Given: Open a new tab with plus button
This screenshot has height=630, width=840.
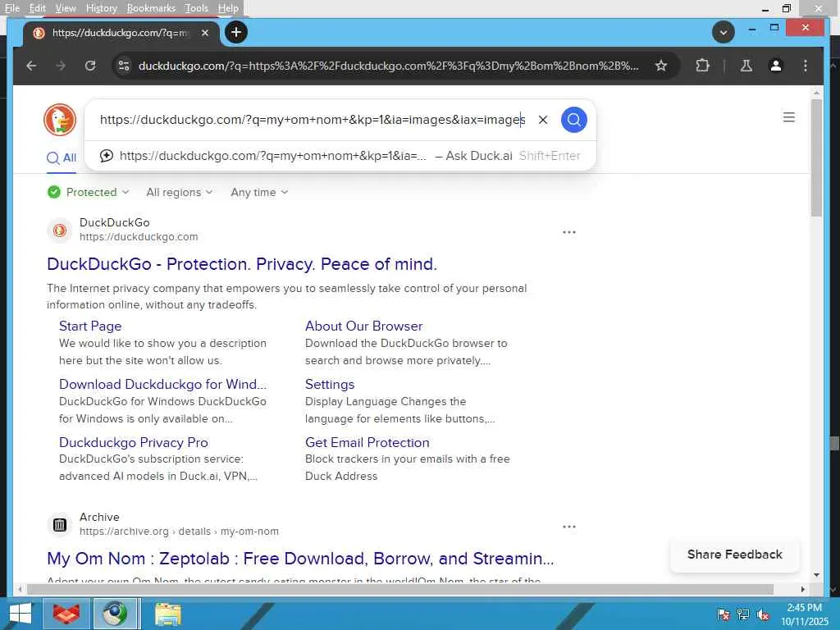Looking at the screenshot, I should (236, 33).
